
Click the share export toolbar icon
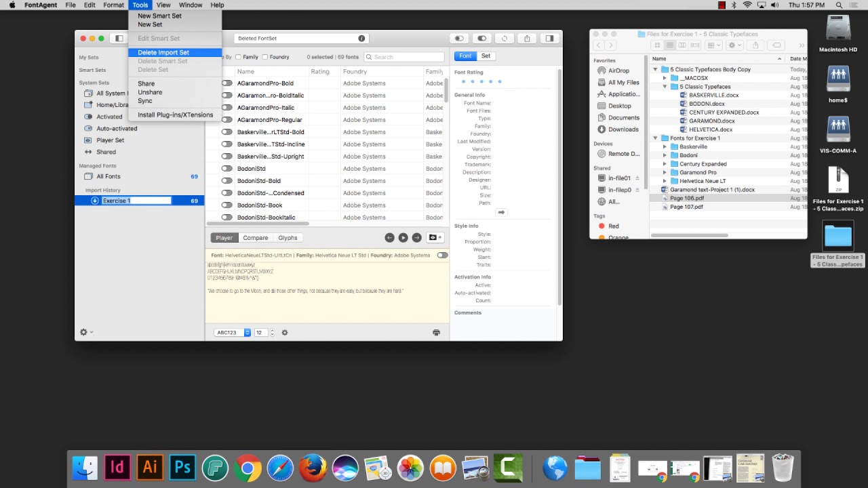[x=527, y=39]
